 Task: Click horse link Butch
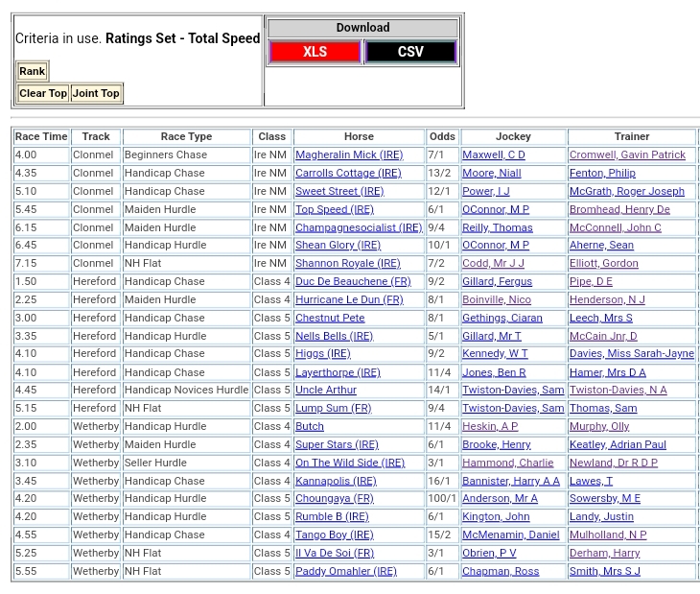(x=310, y=427)
